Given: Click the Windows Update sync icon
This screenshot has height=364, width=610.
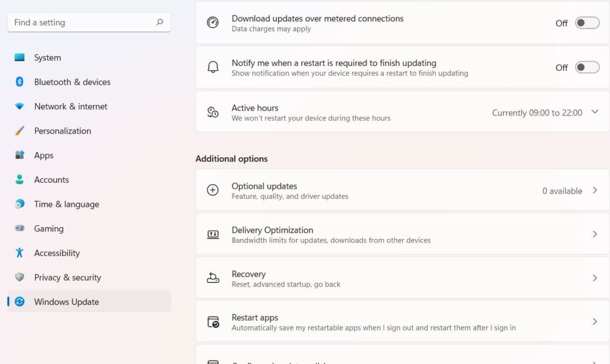Looking at the screenshot, I should [20, 301].
